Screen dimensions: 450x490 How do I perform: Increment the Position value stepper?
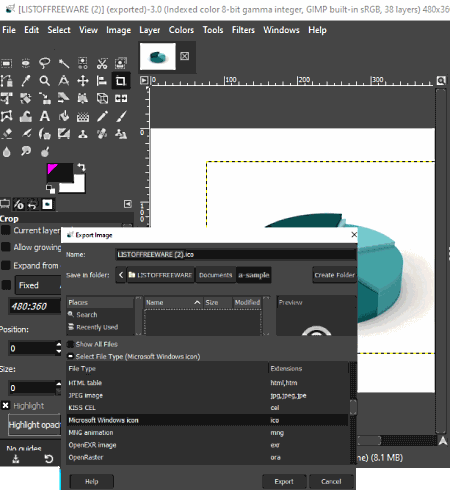coord(59,344)
